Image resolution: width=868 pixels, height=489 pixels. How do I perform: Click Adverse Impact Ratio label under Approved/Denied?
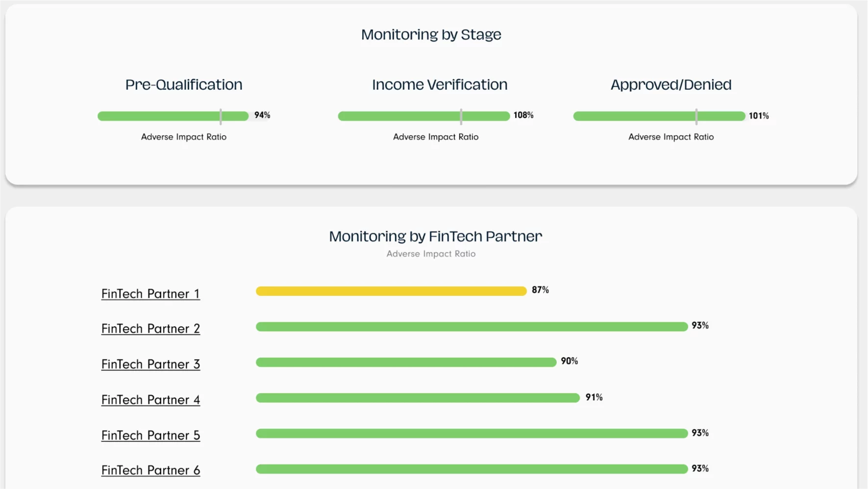point(671,137)
